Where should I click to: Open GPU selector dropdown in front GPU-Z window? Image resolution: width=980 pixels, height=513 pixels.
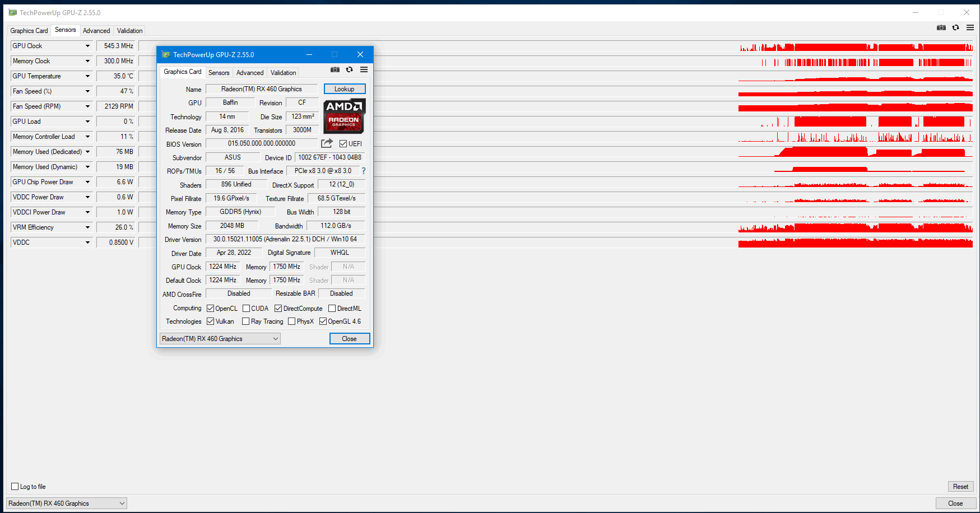coord(220,339)
